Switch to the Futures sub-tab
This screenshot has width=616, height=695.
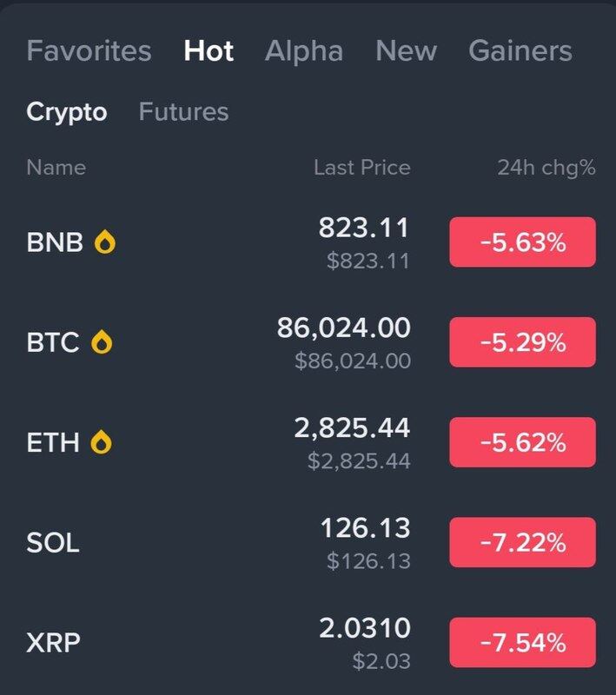[184, 112]
